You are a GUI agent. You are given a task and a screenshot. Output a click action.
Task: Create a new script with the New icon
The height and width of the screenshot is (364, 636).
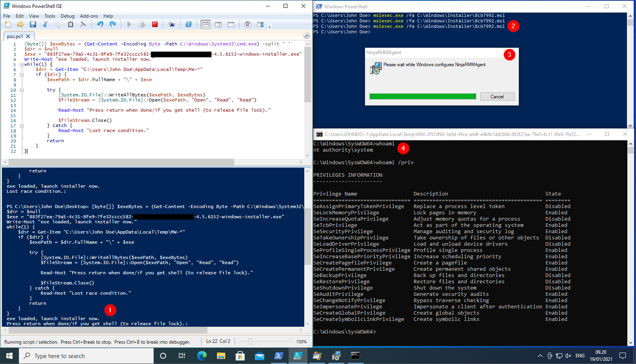(x=7, y=24)
